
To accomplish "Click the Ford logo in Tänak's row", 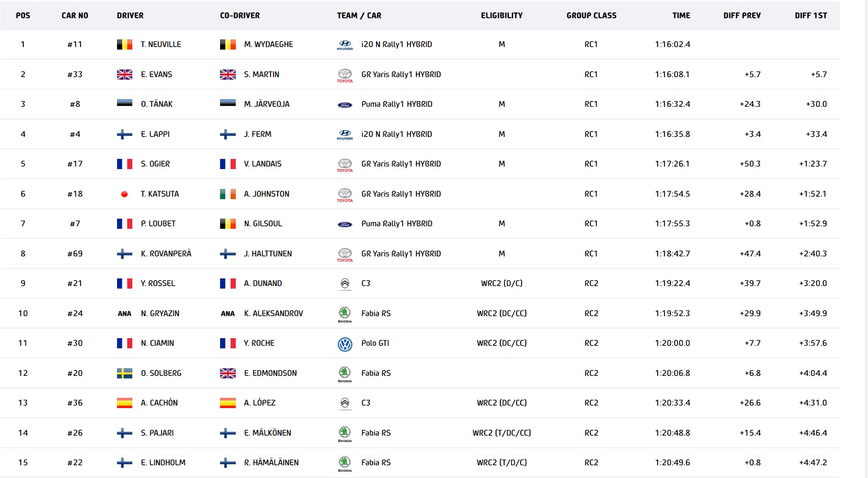I will tap(345, 105).
